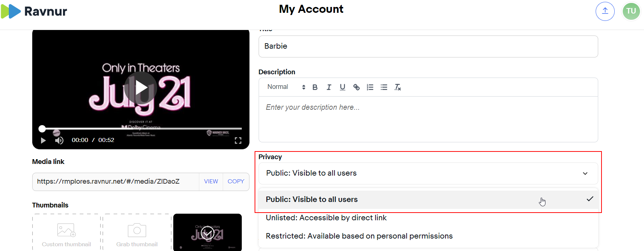Add a Custom thumbnail
Viewport: 644px width, 251px height.
(x=66, y=233)
